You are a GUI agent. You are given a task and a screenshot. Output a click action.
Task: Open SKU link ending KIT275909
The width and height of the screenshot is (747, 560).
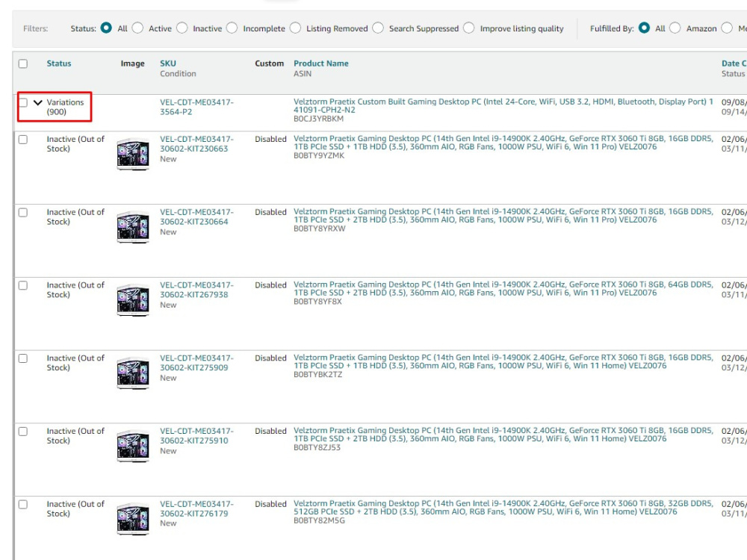[196, 363]
